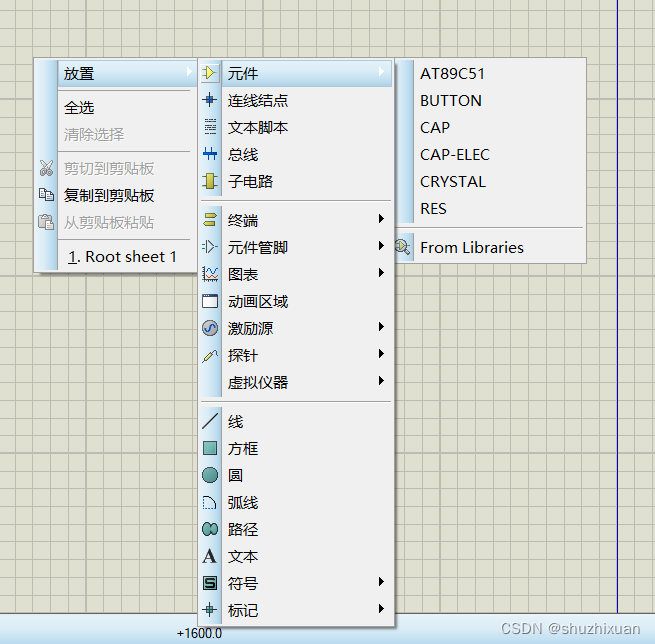Click the arc icon beside 弧线
Screen dimensions: 655x644
(210, 502)
